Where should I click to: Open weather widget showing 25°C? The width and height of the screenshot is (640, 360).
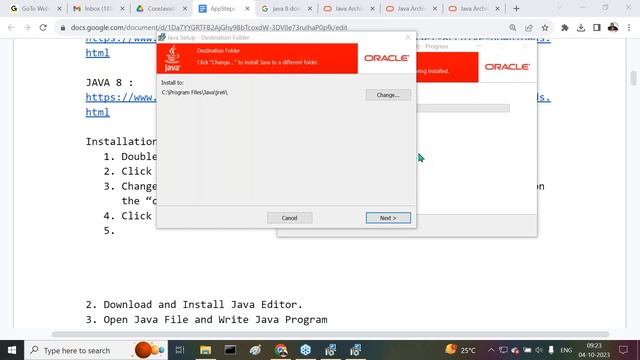tap(460, 350)
